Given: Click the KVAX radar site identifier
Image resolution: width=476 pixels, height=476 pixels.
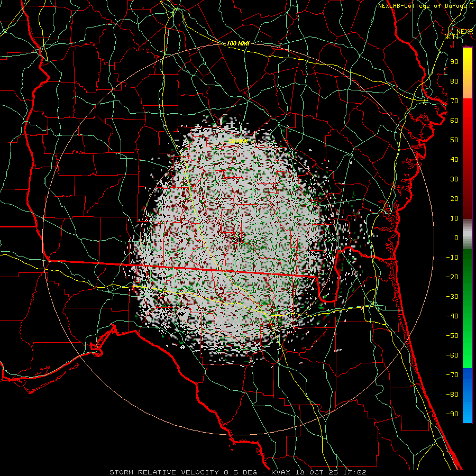Looking at the screenshot, I should [x=281, y=472].
